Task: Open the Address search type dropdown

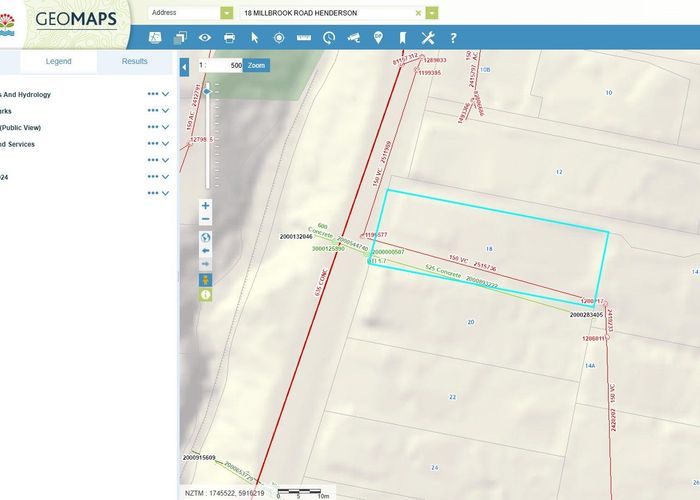Action: pyautogui.click(x=227, y=13)
